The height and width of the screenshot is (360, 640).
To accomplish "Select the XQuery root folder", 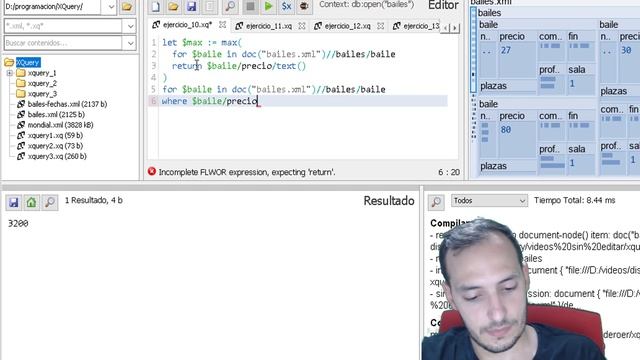I will point(28,62).
